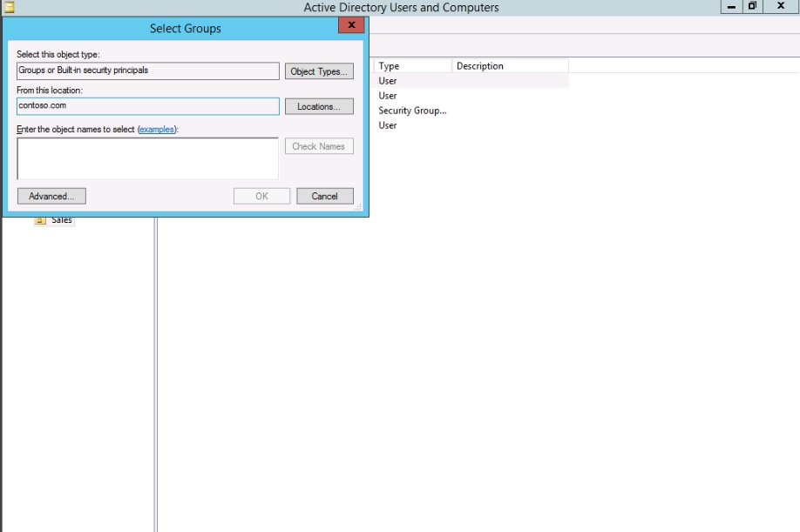Click inside the object names text box
This screenshot has width=800, height=532.
pyautogui.click(x=147, y=158)
